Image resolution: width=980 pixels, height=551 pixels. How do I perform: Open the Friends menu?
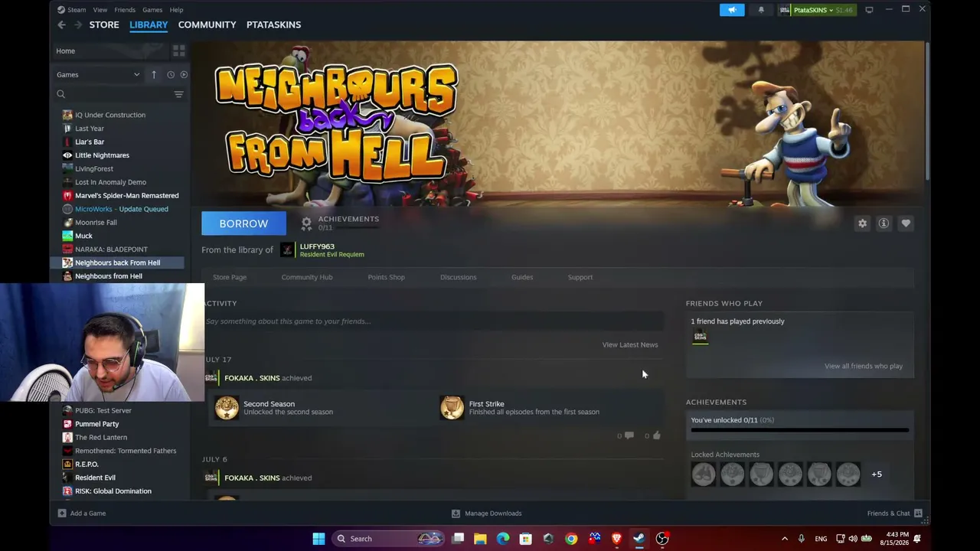(x=125, y=10)
